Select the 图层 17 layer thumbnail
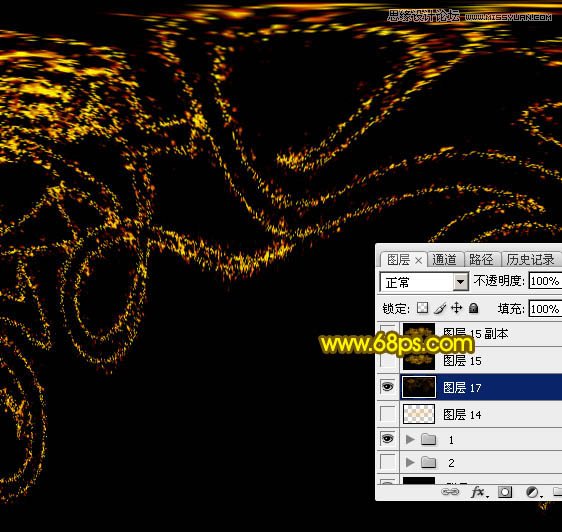The height and width of the screenshot is (532, 562). pyautogui.click(x=419, y=387)
